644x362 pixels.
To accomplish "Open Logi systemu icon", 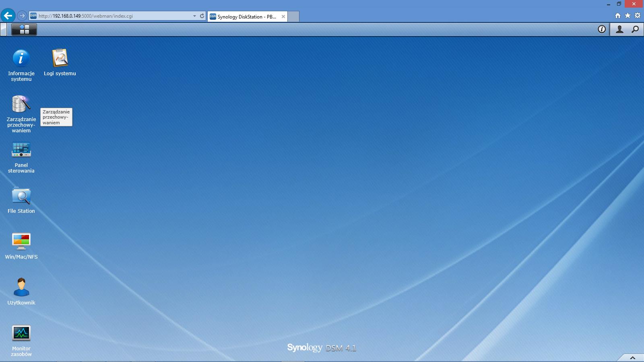I will pyautogui.click(x=60, y=58).
